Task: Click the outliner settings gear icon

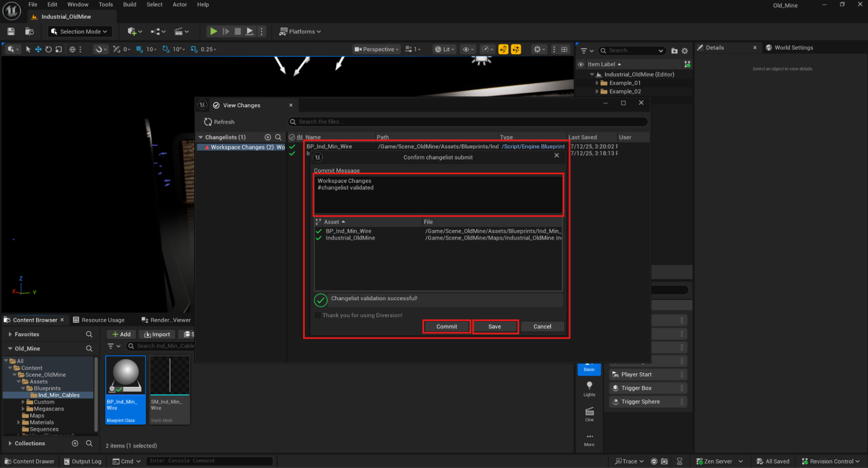Action: 685,51
